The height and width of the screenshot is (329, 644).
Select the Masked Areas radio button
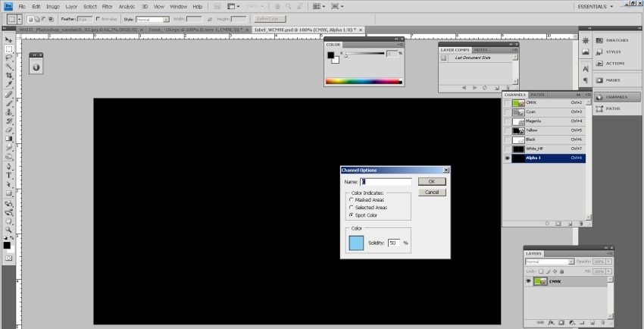click(x=351, y=199)
